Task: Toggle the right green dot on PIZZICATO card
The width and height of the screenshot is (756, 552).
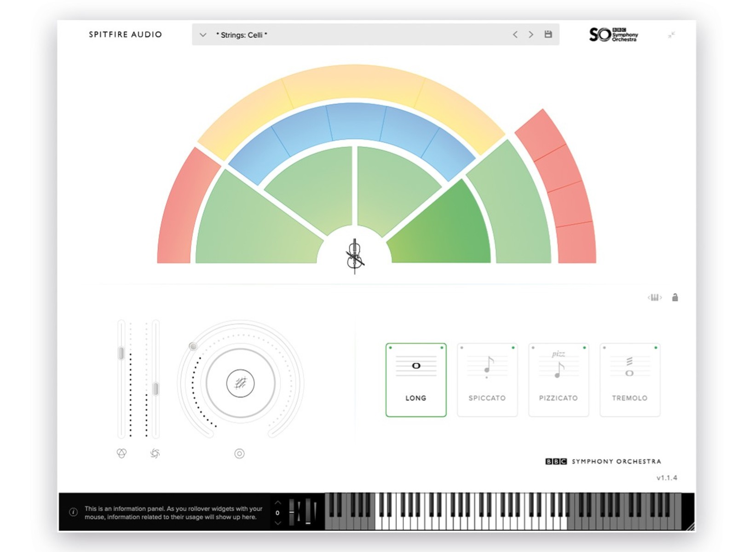Action: (x=584, y=348)
